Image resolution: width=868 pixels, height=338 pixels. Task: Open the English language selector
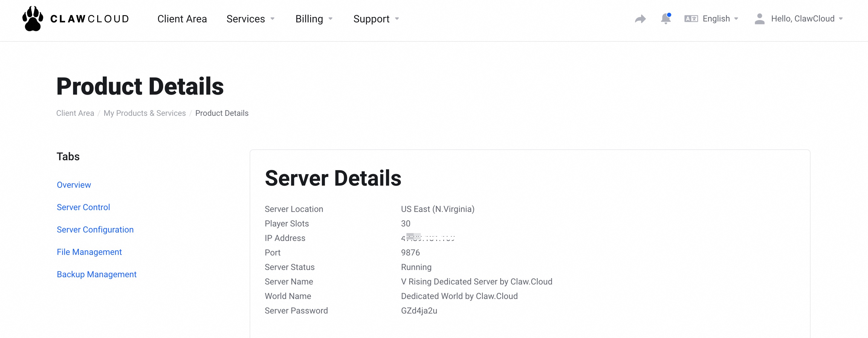tap(720, 19)
